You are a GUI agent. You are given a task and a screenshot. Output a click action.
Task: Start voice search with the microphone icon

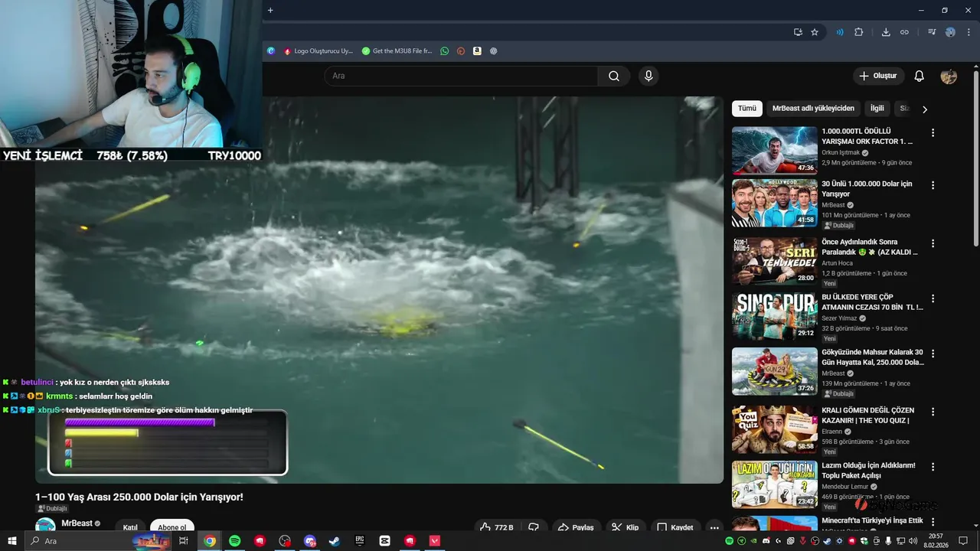tap(648, 76)
